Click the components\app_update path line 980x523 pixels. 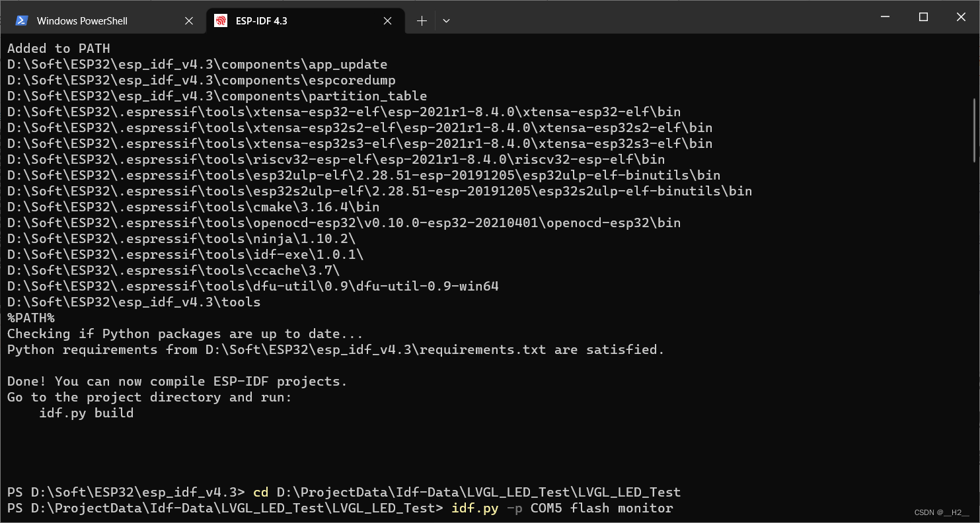pyautogui.click(x=198, y=64)
